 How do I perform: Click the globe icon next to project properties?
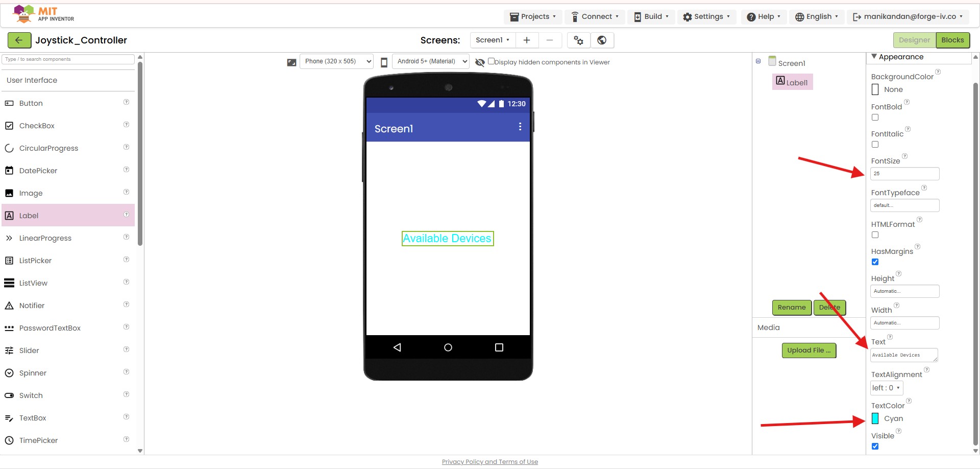pos(602,40)
